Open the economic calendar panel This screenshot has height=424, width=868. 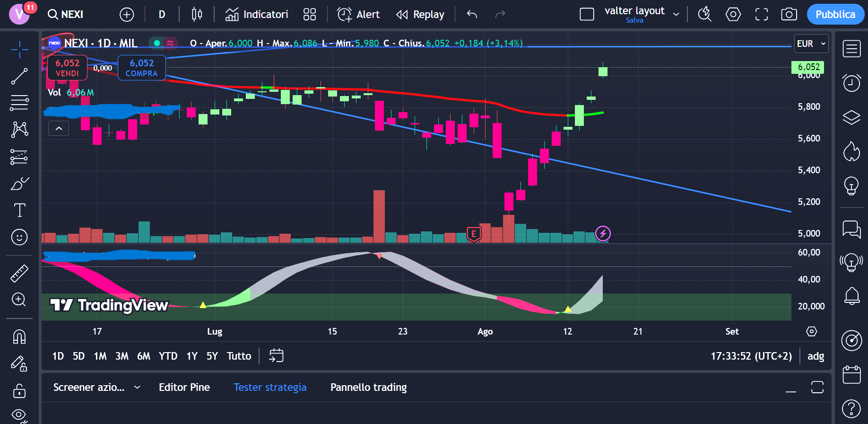tap(851, 374)
